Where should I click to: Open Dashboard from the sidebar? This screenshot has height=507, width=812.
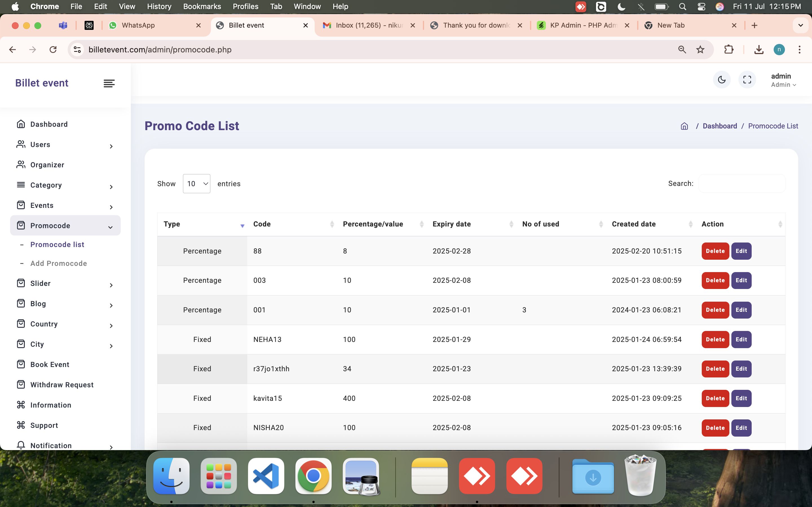[x=49, y=124]
